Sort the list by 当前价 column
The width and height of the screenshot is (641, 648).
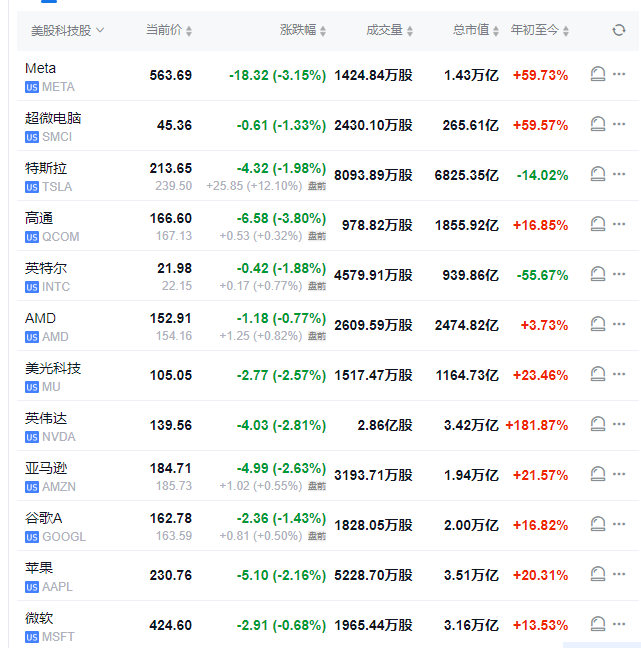[169, 30]
